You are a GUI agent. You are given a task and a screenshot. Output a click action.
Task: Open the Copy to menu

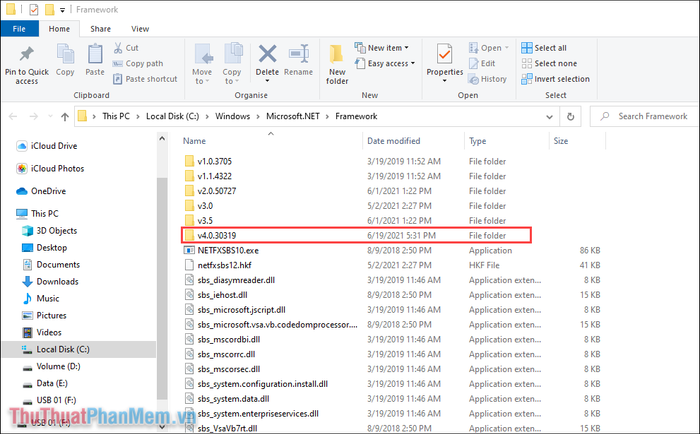pos(232,64)
